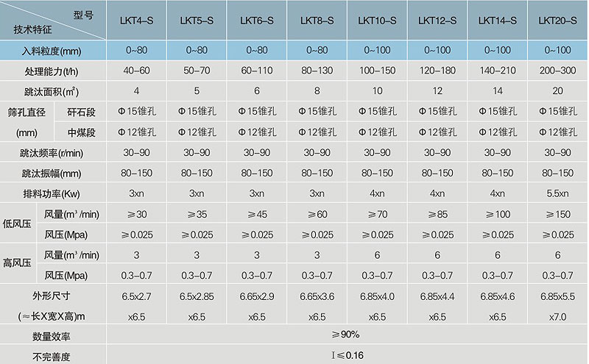Click the 数量效率 row label
Screen dimensions: 589x364
click(52, 336)
